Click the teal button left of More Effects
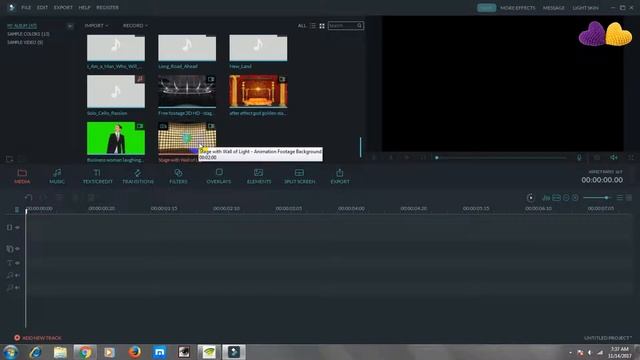Screen dimensions: 640x360 [487, 8]
